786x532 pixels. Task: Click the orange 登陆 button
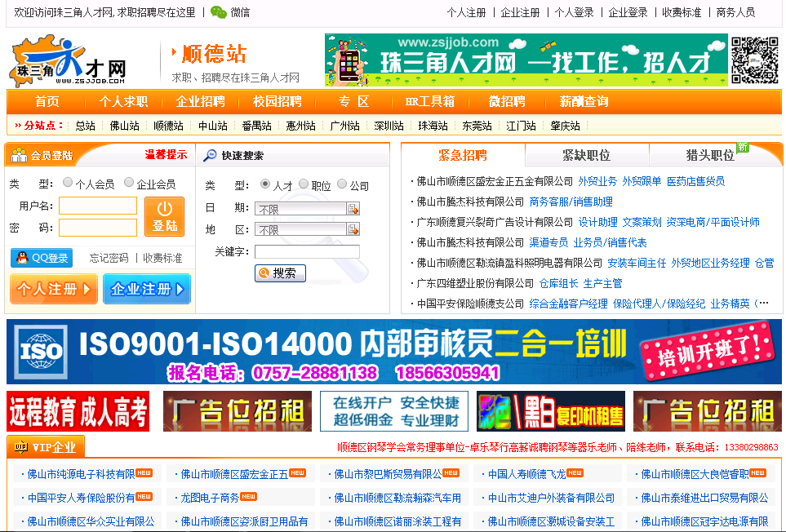(164, 216)
